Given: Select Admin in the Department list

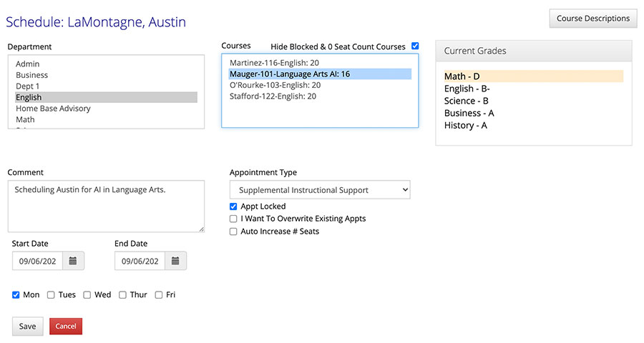Looking at the screenshot, I should click(106, 64).
